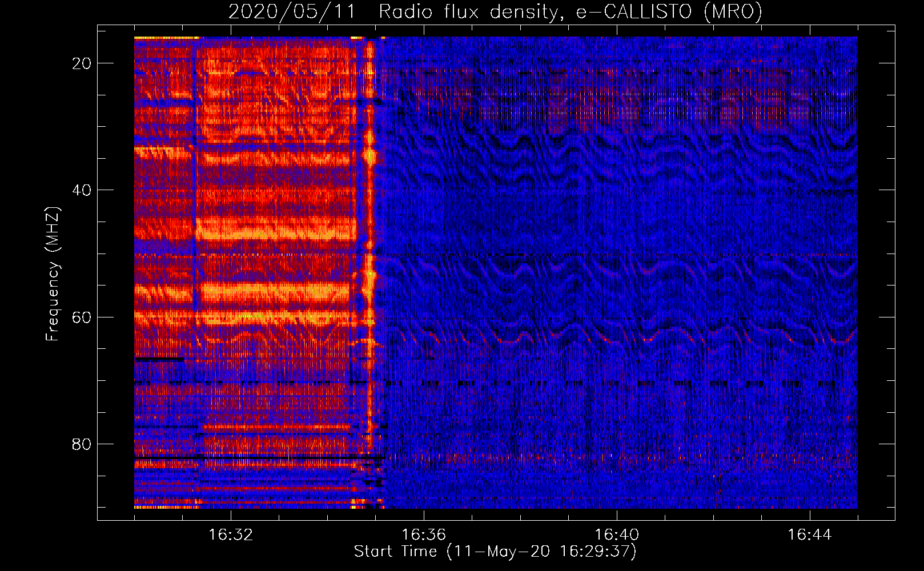Click the frequency tick label '60'
Viewport: 924px width, 571px height.
click(x=82, y=317)
